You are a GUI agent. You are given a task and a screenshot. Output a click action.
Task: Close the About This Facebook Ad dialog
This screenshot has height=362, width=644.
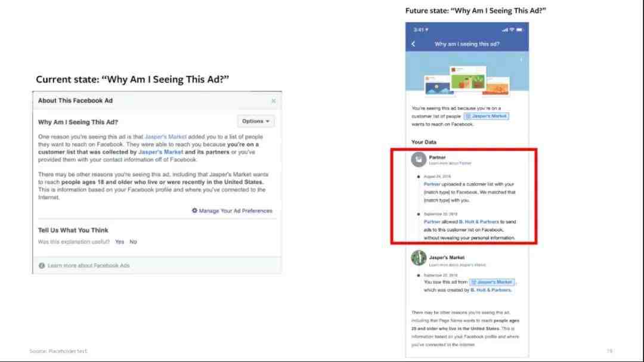click(274, 101)
